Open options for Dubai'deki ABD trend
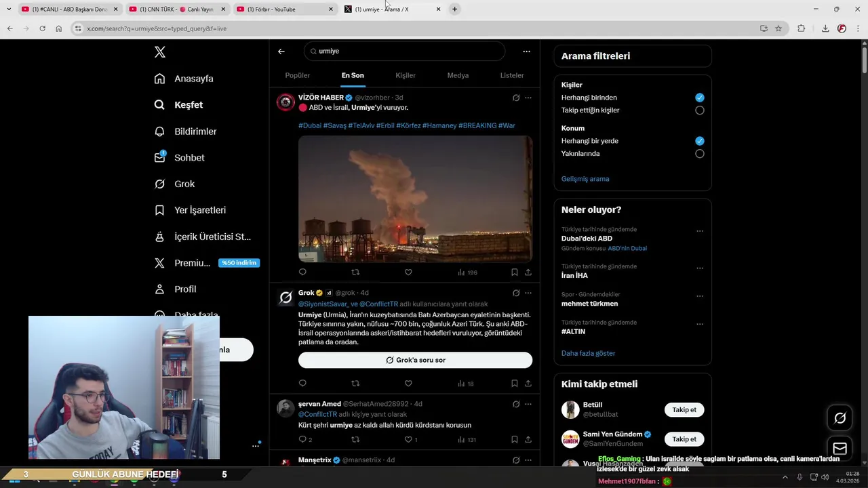 coord(700,231)
